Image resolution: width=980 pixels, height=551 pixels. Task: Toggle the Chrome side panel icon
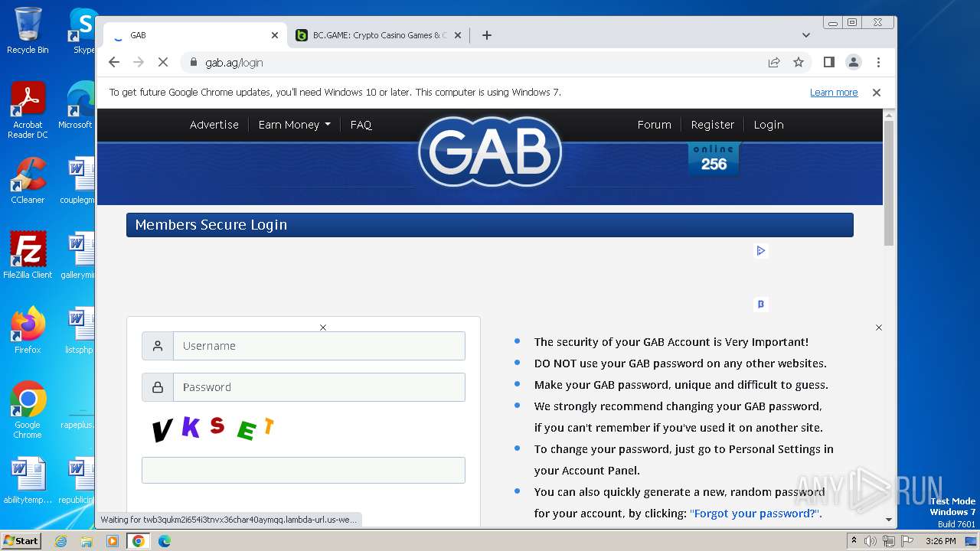click(x=828, y=62)
